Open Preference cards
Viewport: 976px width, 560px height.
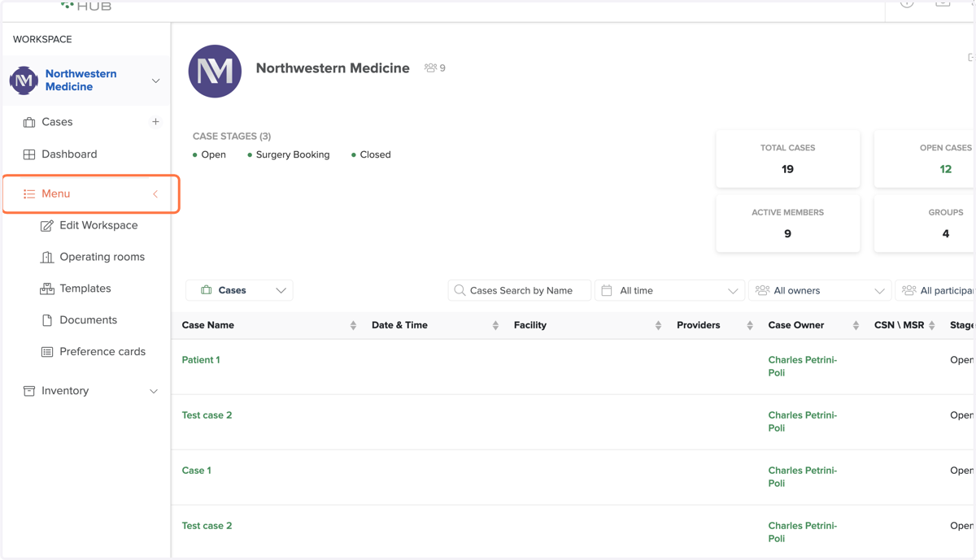[x=102, y=352]
